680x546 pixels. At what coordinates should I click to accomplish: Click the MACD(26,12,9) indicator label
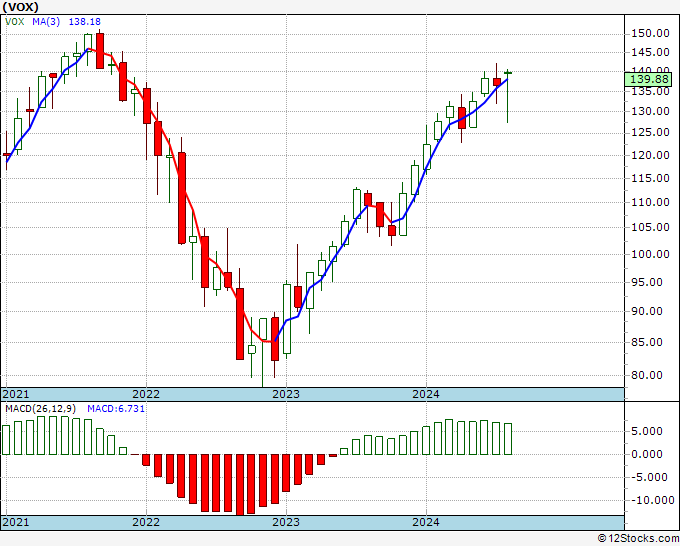coord(41,409)
